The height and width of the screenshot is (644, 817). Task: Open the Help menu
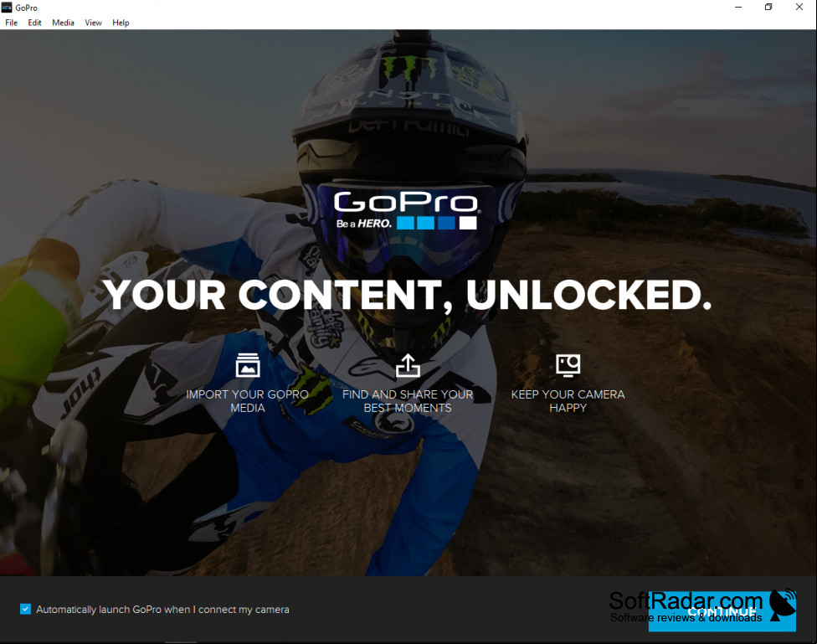pyautogui.click(x=121, y=23)
